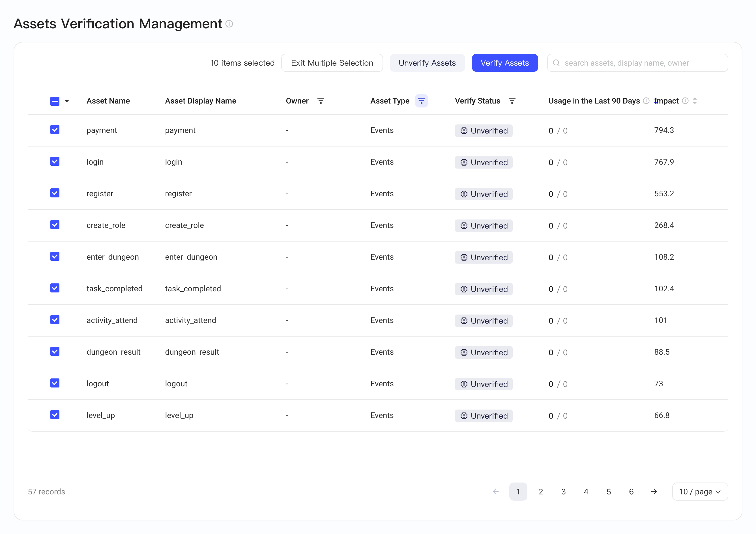Click the Verify Assets button
This screenshot has height=534, width=756.
click(504, 63)
